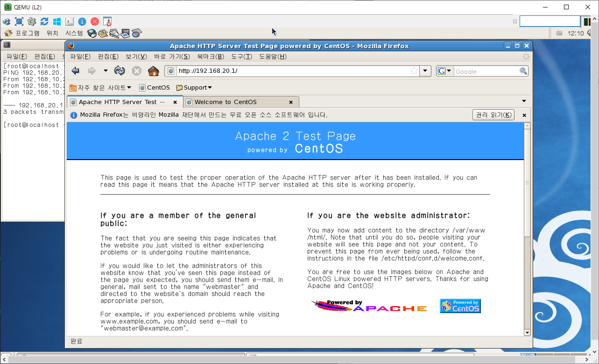Click the page vertical scrollbar up arrow
Image resolution: width=599 pixels, height=364 pixels.
(527, 126)
